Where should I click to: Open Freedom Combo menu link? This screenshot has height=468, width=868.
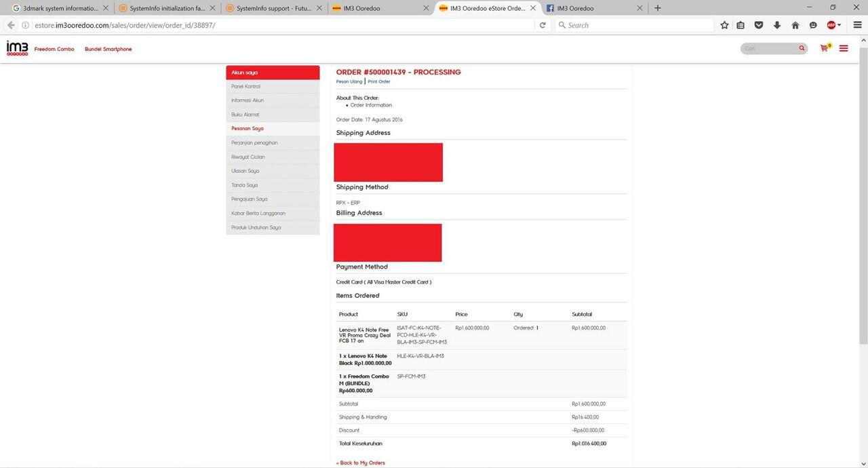click(x=54, y=49)
